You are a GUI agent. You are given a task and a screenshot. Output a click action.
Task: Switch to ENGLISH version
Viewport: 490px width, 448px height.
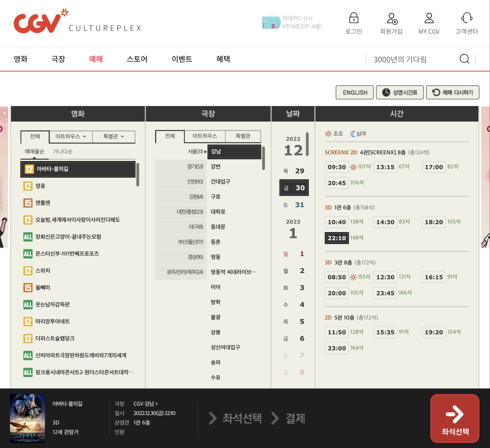tap(355, 92)
